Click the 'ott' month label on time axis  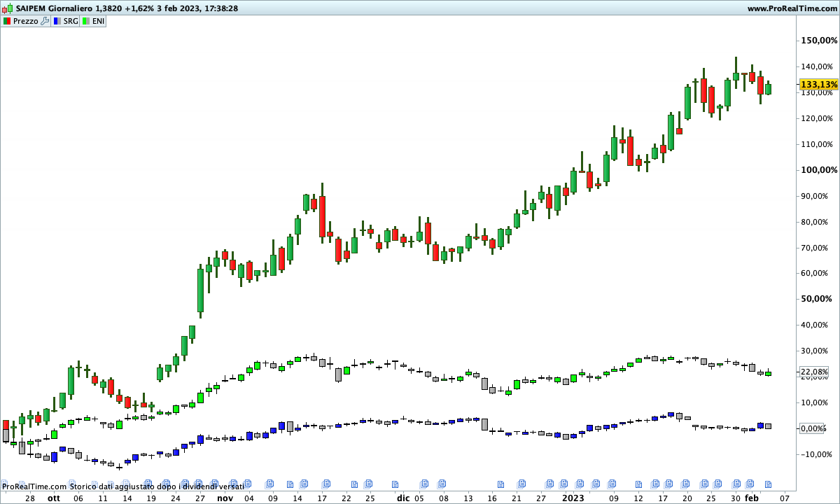[54, 498]
